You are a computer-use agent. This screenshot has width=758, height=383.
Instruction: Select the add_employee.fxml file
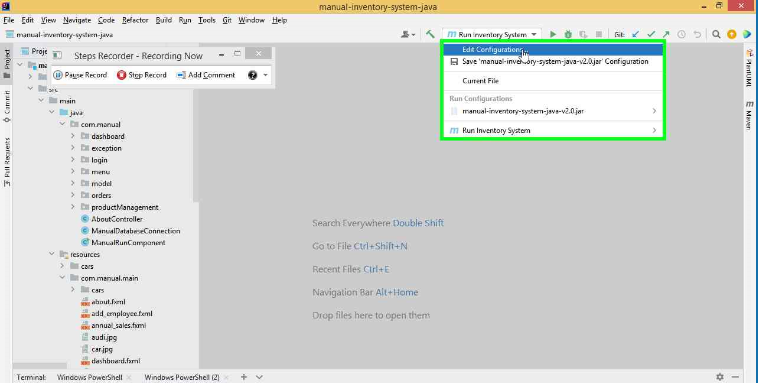[122, 313]
